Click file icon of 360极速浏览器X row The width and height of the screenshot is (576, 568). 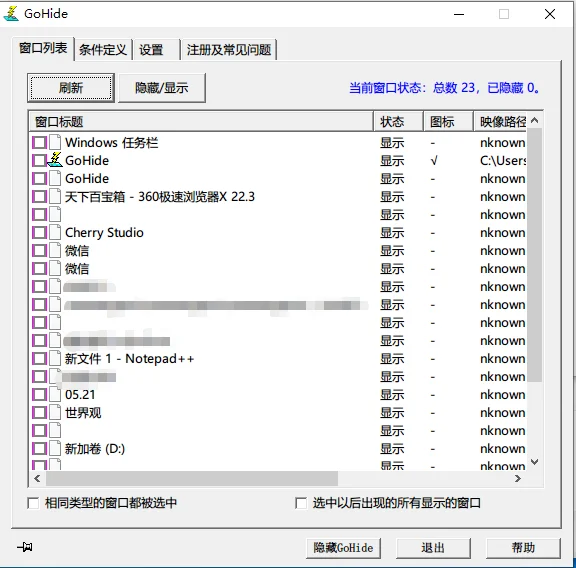coord(55,196)
